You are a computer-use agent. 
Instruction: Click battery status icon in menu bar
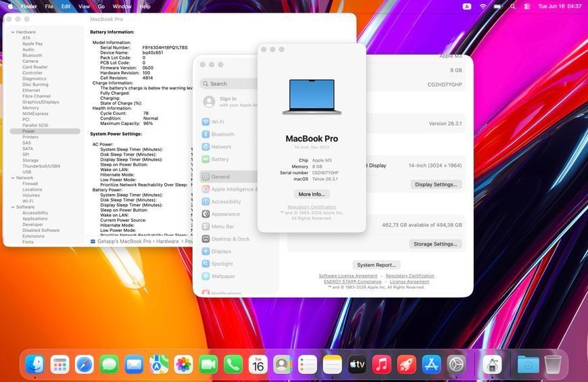tap(498, 6)
